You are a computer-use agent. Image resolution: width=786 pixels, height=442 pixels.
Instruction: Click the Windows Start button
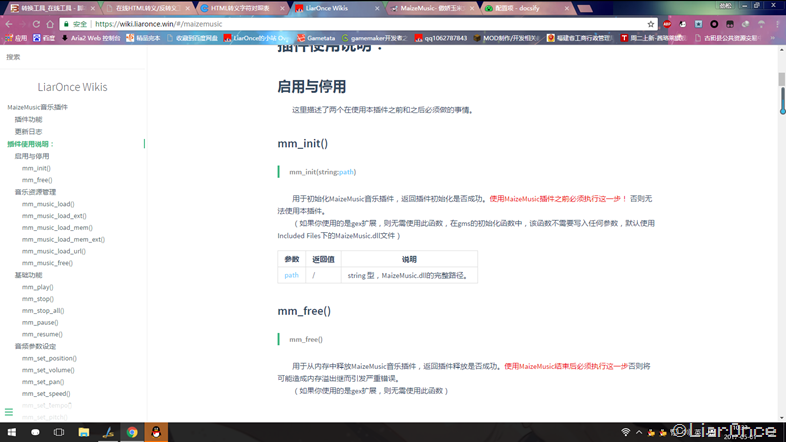coord(12,432)
